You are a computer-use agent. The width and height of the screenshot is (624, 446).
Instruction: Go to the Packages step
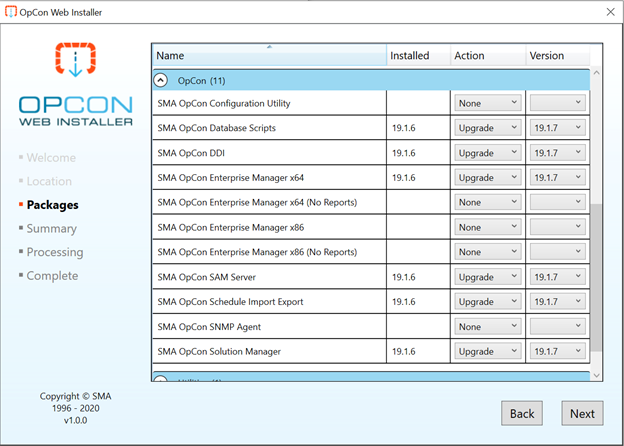52,205
